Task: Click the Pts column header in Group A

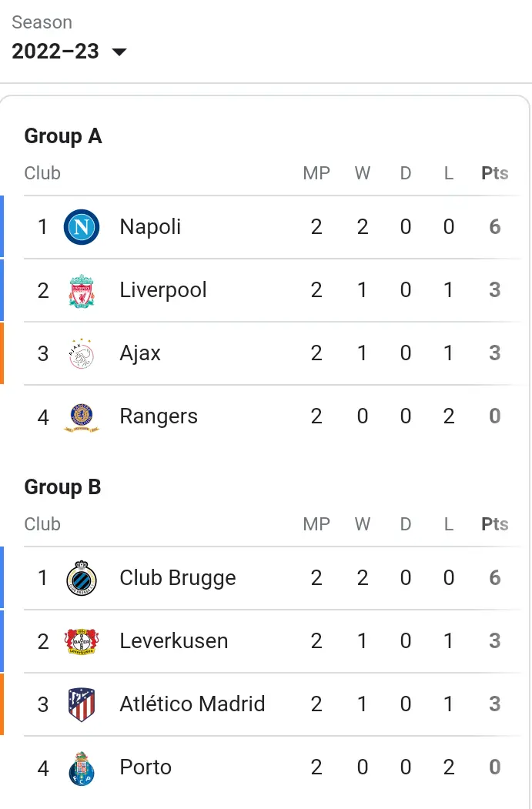Action: (494, 173)
